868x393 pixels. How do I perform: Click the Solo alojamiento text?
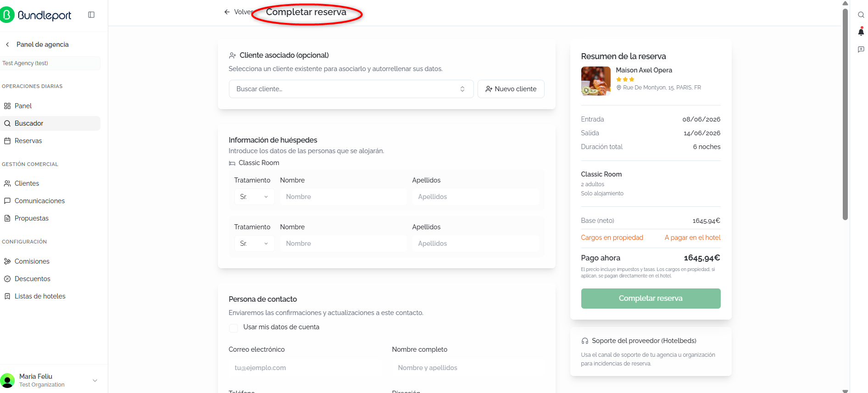point(602,194)
